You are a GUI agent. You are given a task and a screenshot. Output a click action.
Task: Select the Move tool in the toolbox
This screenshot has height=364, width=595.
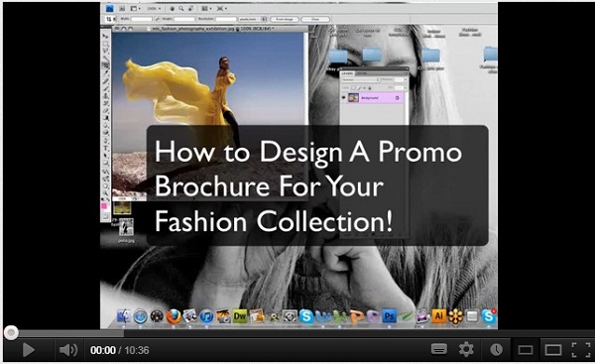[x=105, y=36]
